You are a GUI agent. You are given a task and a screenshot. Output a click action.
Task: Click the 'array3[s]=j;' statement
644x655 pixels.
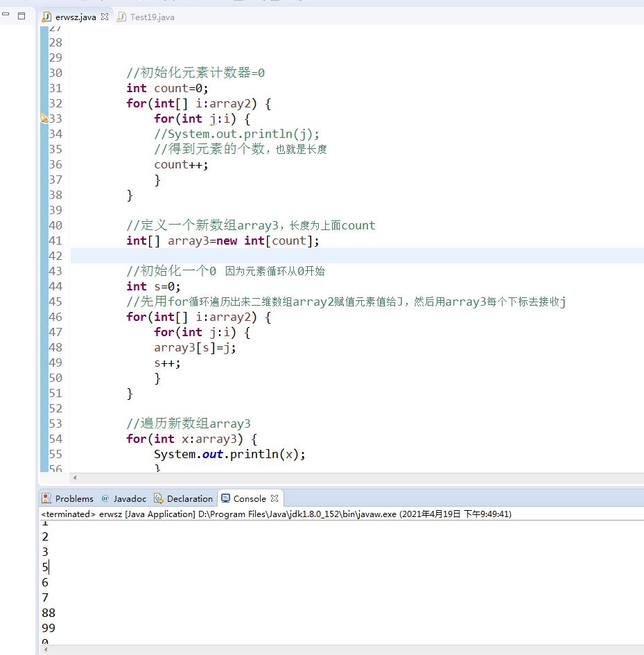pos(195,347)
